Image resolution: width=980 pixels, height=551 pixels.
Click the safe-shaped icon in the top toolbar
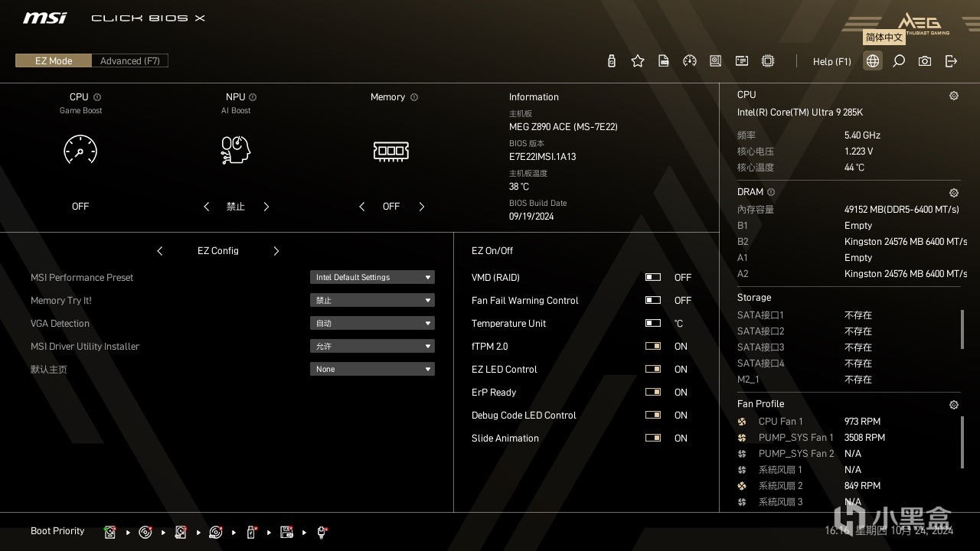716,61
